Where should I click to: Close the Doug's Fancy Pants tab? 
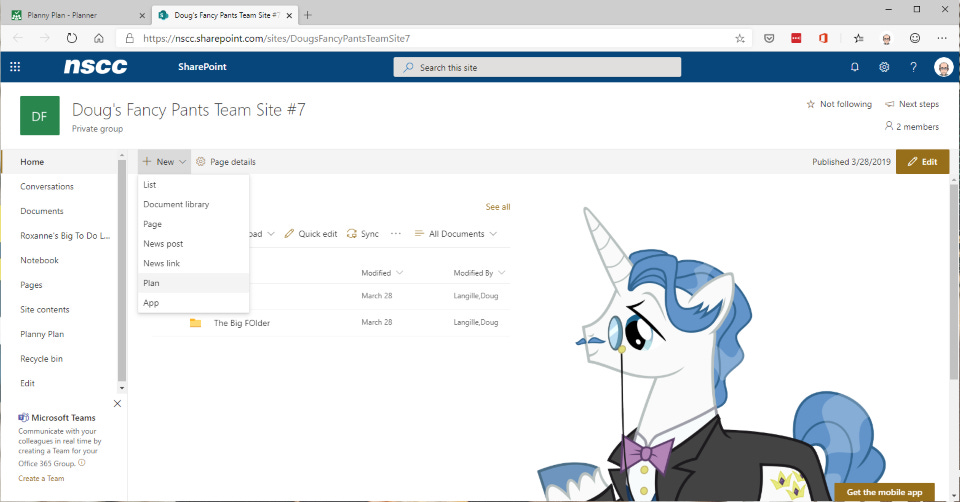tap(290, 15)
